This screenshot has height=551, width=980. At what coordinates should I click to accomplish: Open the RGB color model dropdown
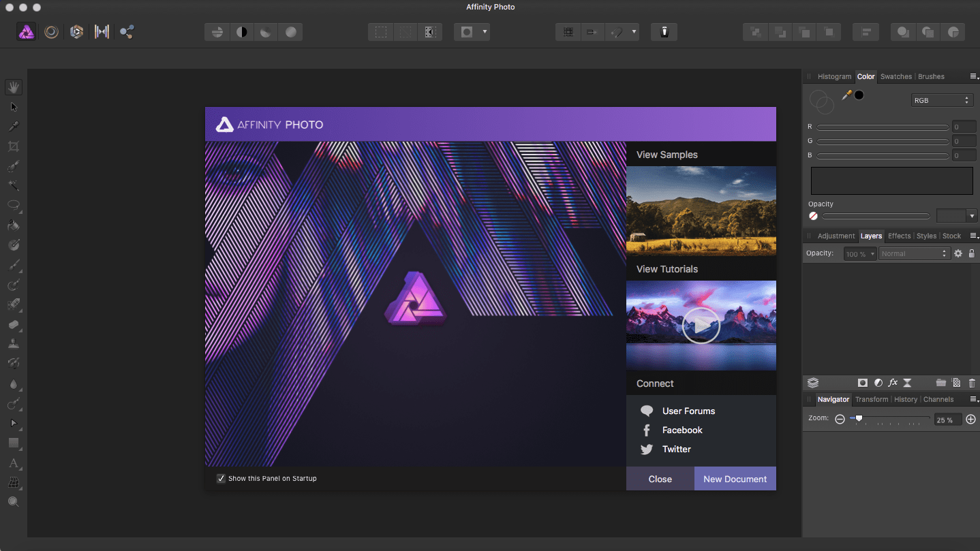point(942,100)
